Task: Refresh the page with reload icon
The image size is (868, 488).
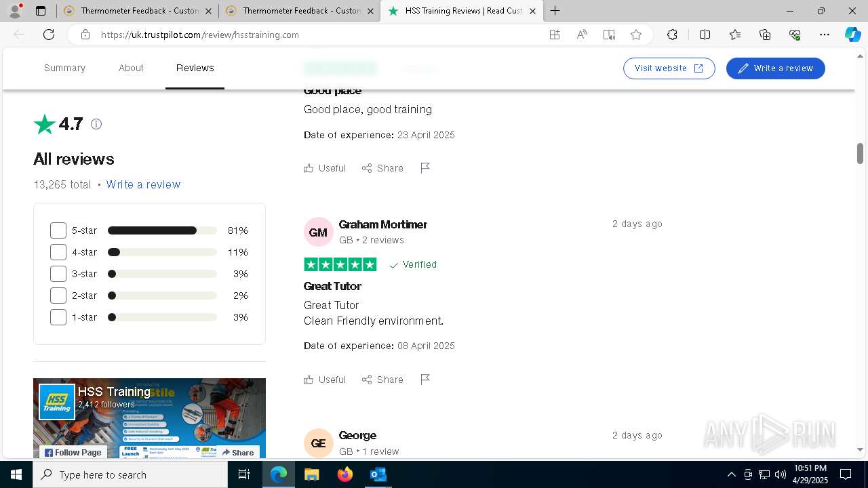Action: [49, 35]
